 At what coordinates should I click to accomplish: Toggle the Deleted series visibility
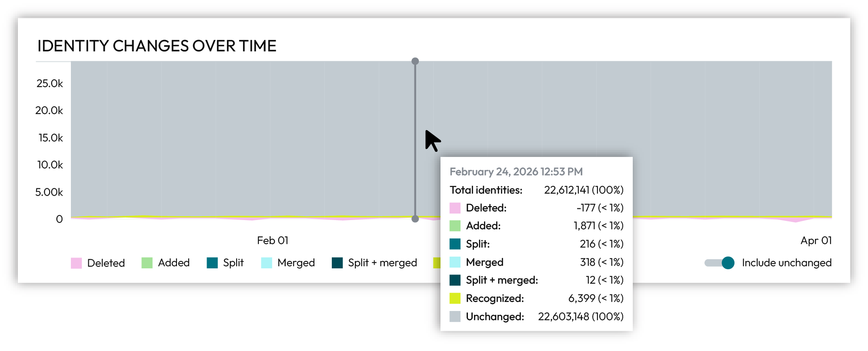click(x=106, y=263)
